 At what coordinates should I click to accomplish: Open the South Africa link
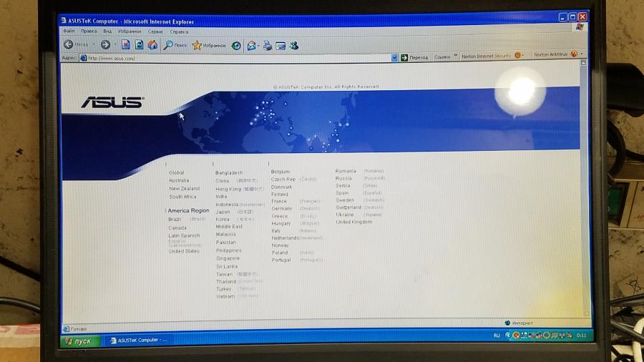(182, 197)
